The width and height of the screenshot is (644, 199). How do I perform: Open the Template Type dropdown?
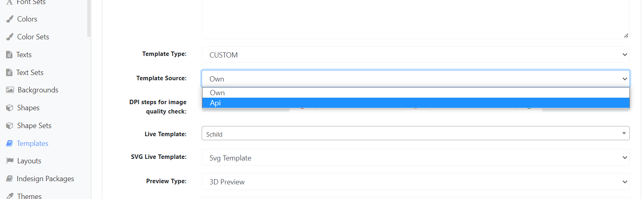tap(416, 55)
